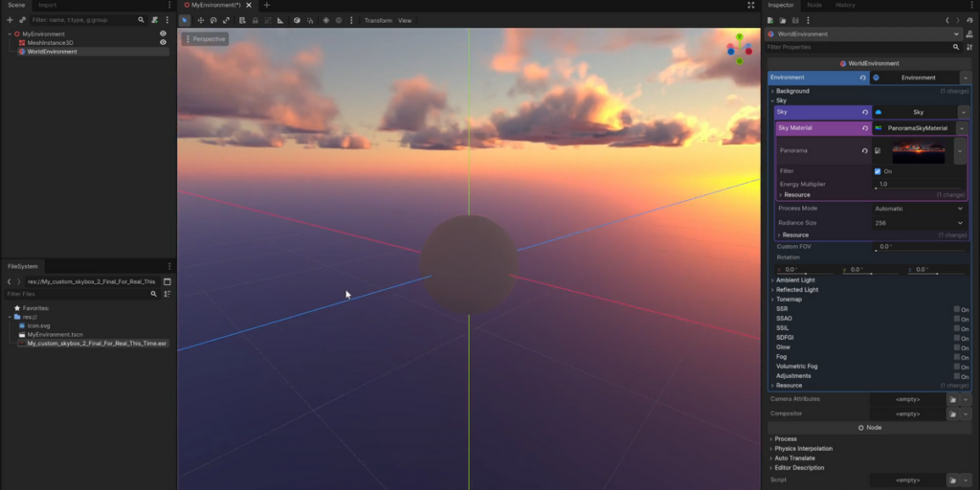Image resolution: width=980 pixels, height=490 pixels.
Task: Toggle visibility of MeshInstance3D node
Action: [x=163, y=42]
